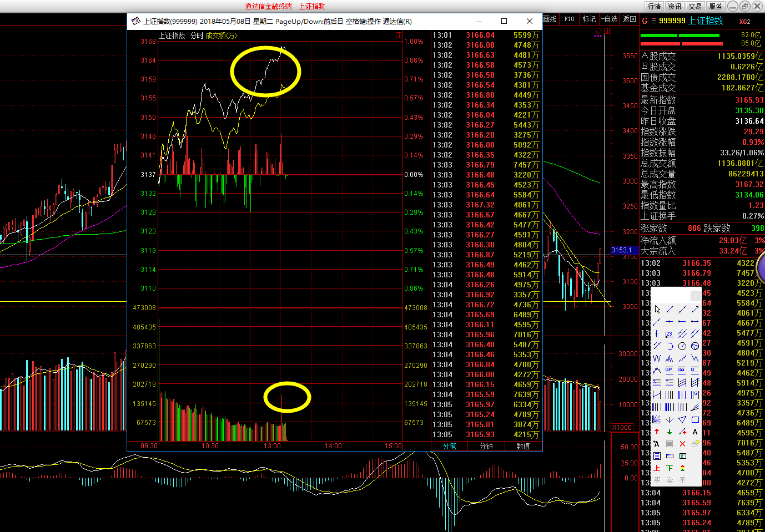
Task: Click the 涨家数 count 886
Action: tap(694, 228)
